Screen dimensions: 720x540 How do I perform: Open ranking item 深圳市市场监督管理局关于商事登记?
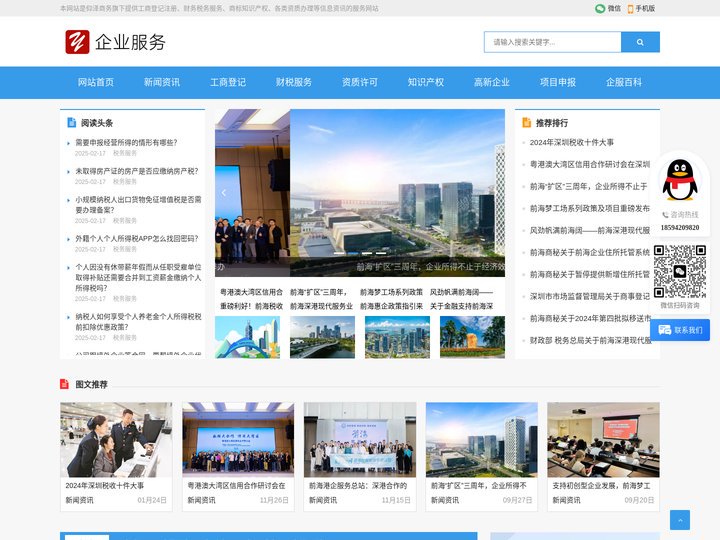[x=590, y=296]
